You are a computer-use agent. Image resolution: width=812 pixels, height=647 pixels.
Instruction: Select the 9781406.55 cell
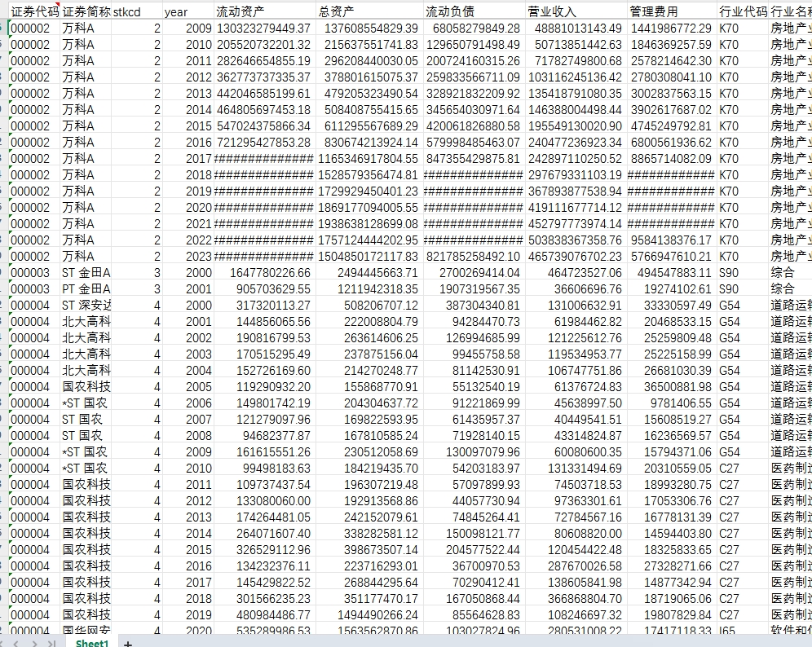coord(672,403)
